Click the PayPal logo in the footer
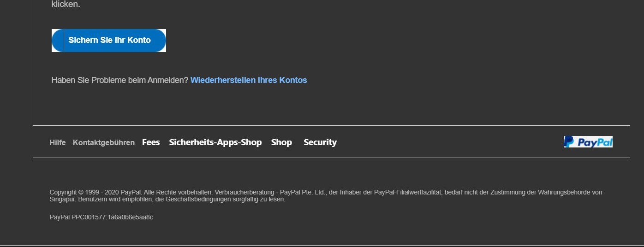The image size is (644, 247). pyautogui.click(x=588, y=141)
